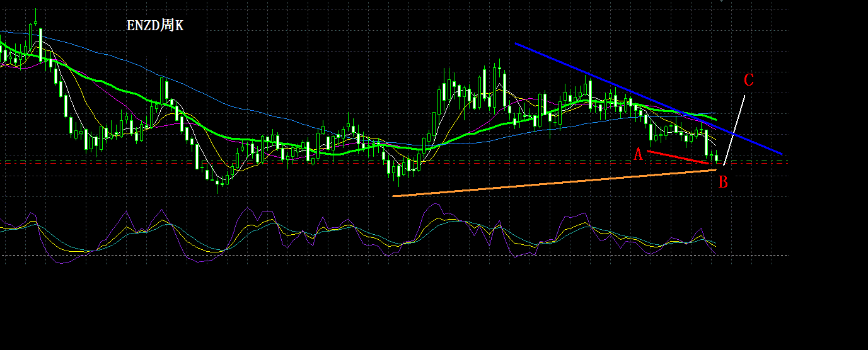Click the red "C" wave label
Viewport: 868px width, 350px height.
[x=749, y=80]
